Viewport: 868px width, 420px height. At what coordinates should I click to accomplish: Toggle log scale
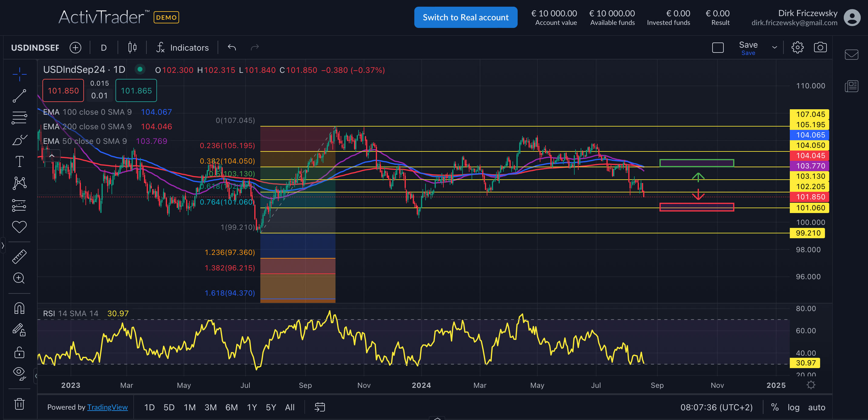[793, 408]
